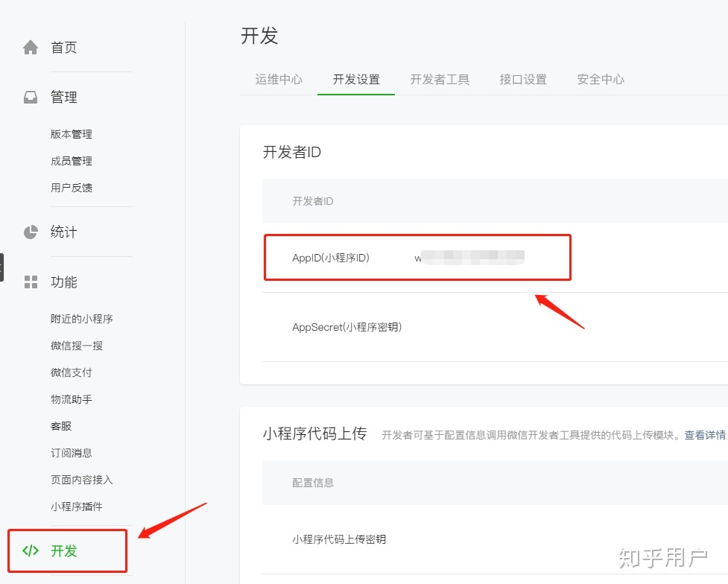Switch to the 运维中心 tab

pos(279,80)
